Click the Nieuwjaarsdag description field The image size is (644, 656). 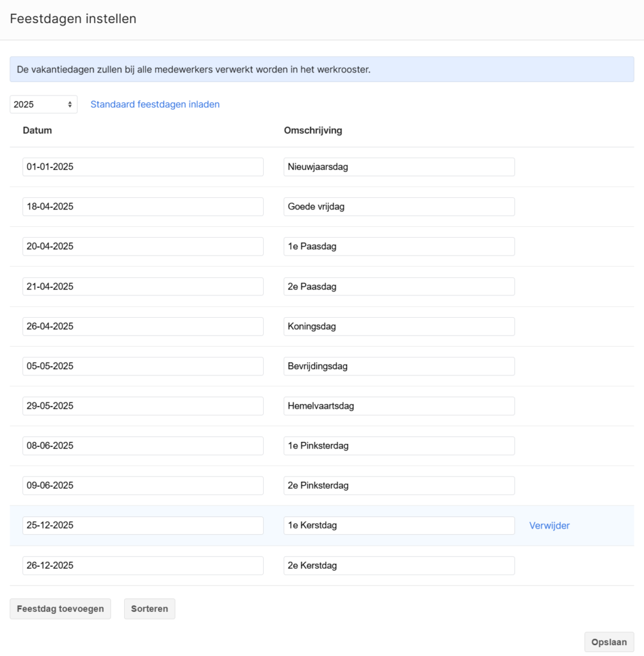[x=399, y=167]
